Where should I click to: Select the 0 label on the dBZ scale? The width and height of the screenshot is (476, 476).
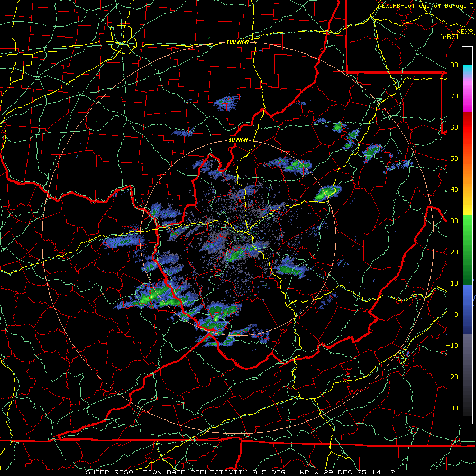point(456,315)
